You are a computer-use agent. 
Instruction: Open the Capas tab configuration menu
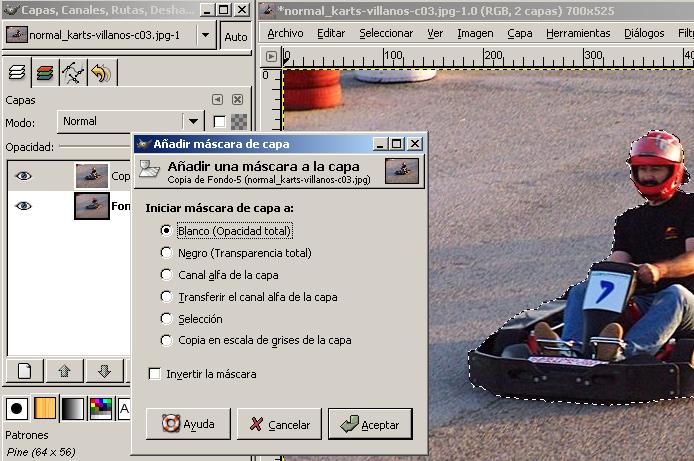point(217,100)
